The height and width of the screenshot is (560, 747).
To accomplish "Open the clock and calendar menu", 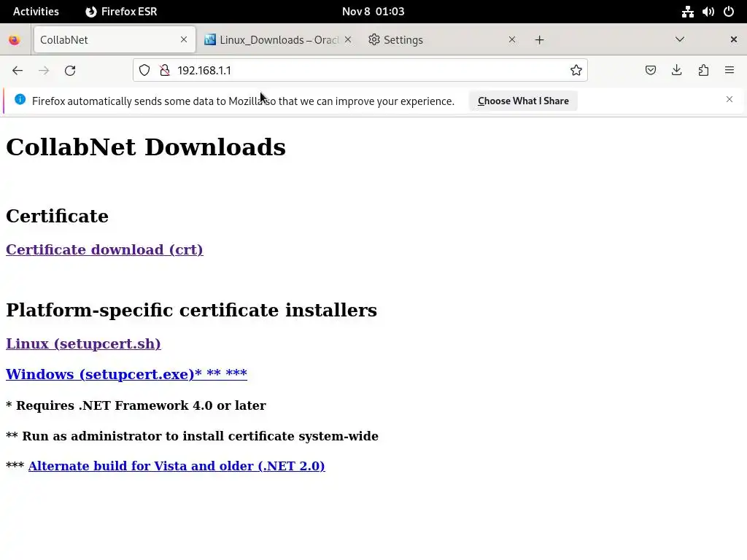I will (x=373, y=12).
